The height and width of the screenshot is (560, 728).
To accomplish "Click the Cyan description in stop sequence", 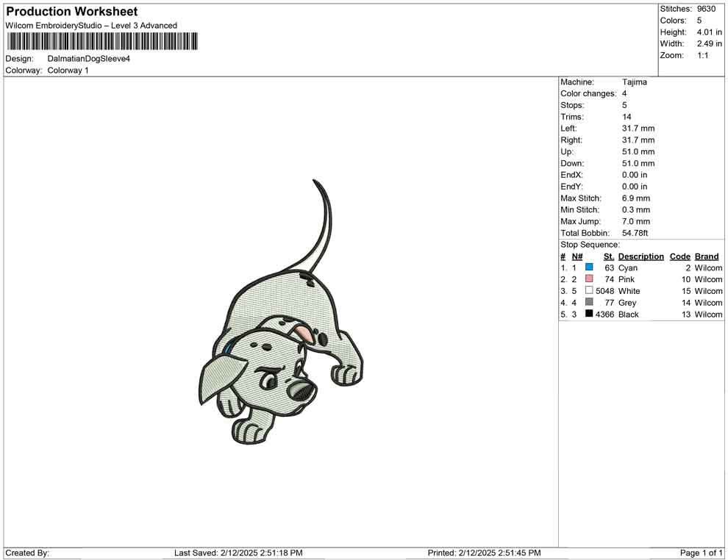I will point(628,268).
